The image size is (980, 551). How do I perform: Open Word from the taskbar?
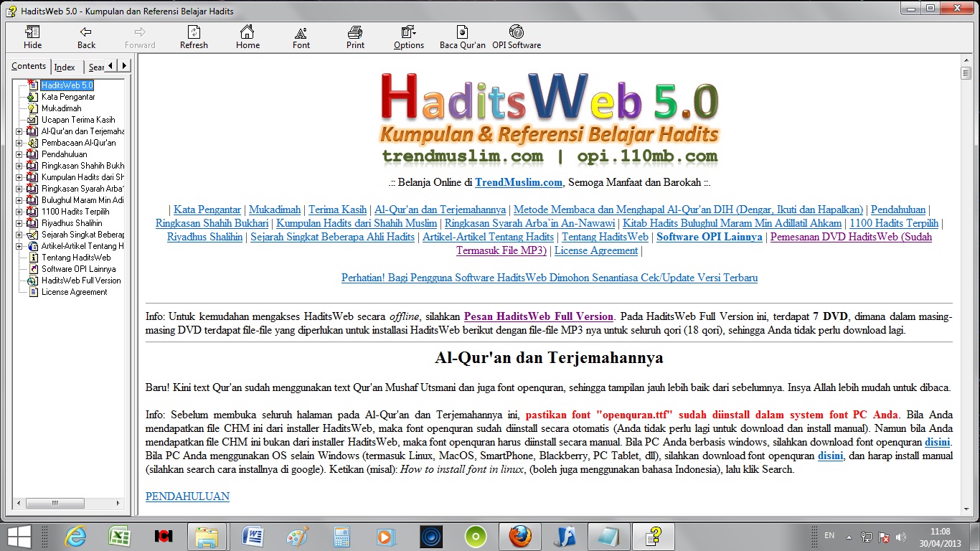pos(253,536)
